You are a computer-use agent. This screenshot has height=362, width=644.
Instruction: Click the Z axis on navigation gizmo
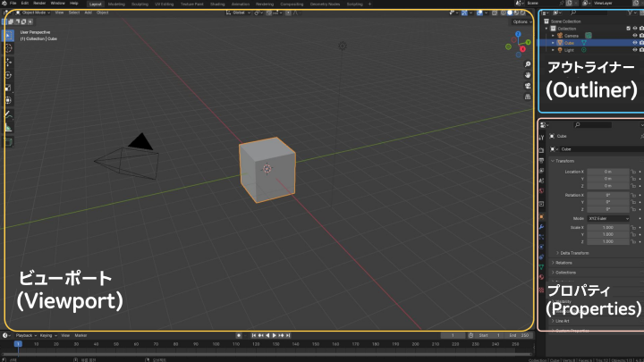518,35
